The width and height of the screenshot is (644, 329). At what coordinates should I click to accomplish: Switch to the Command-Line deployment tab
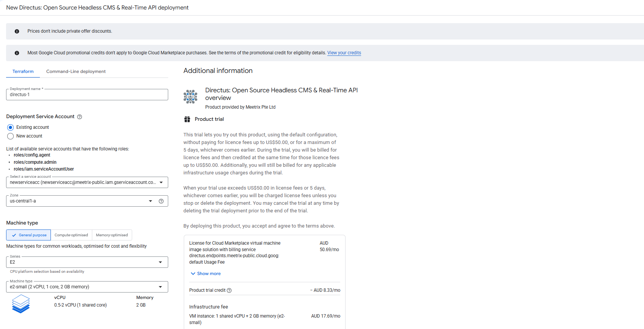(x=76, y=71)
